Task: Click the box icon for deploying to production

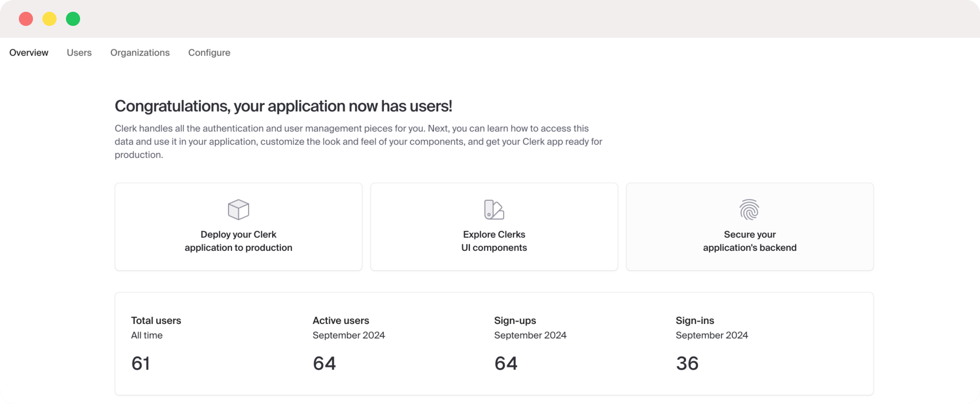Action: [239, 210]
